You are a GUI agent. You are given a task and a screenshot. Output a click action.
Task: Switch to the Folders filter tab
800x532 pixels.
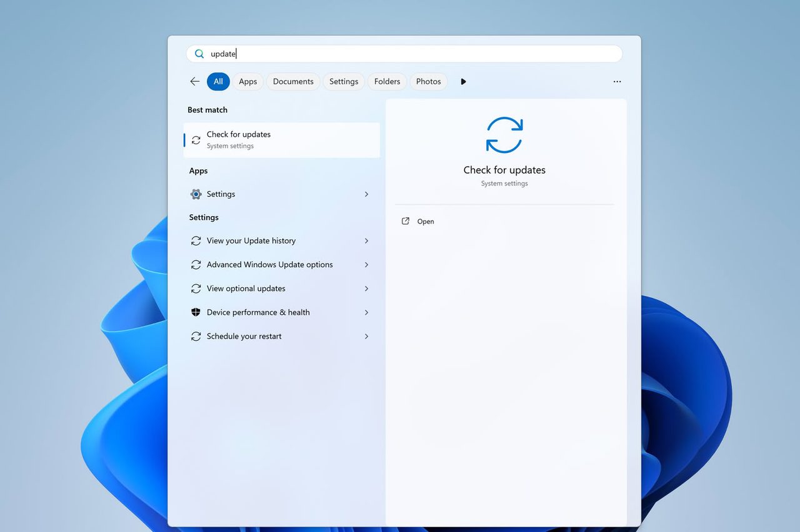coord(387,81)
